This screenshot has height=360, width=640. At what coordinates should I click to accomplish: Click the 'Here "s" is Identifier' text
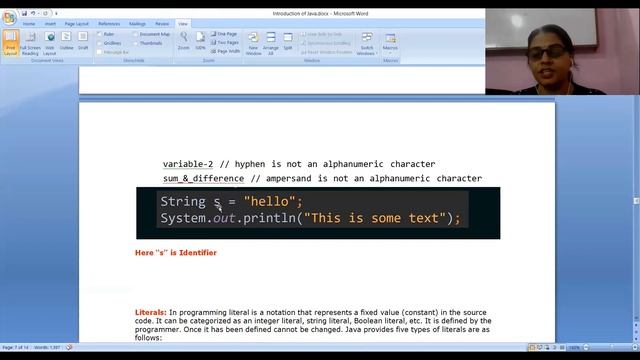click(x=176, y=253)
